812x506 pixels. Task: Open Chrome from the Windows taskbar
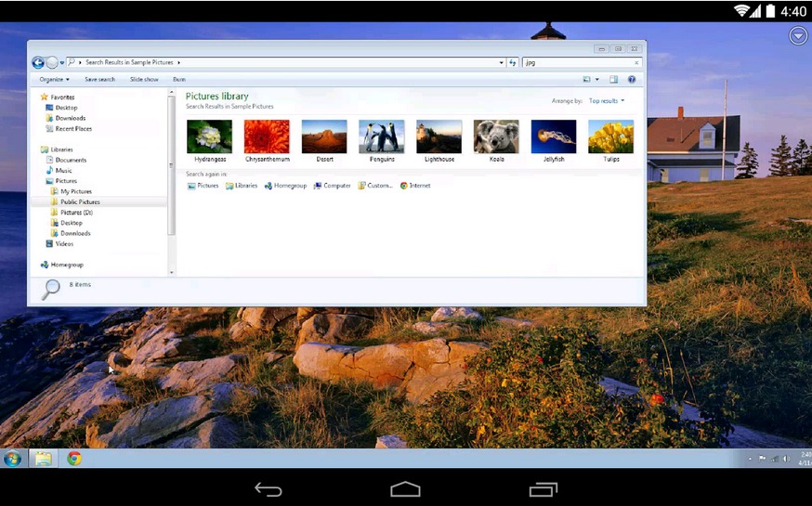[74, 458]
